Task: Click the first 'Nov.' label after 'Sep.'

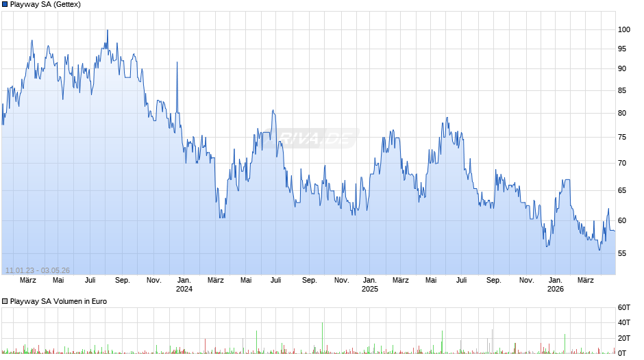Action: (154, 280)
